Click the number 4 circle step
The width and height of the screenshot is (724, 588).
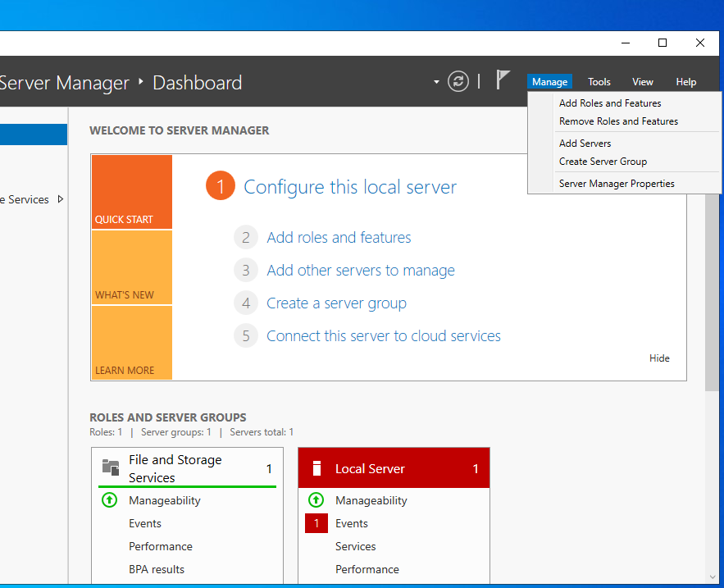pyautogui.click(x=246, y=303)
